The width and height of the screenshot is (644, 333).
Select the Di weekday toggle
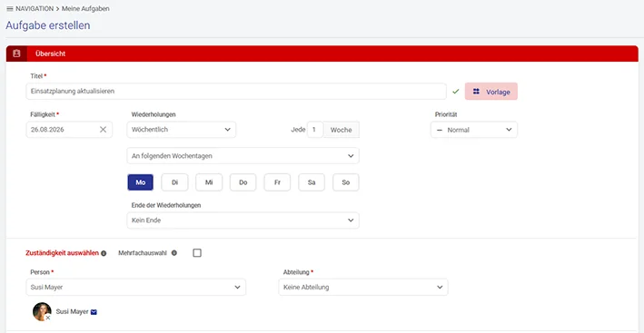pyautogui.click(x=174, y=182)
